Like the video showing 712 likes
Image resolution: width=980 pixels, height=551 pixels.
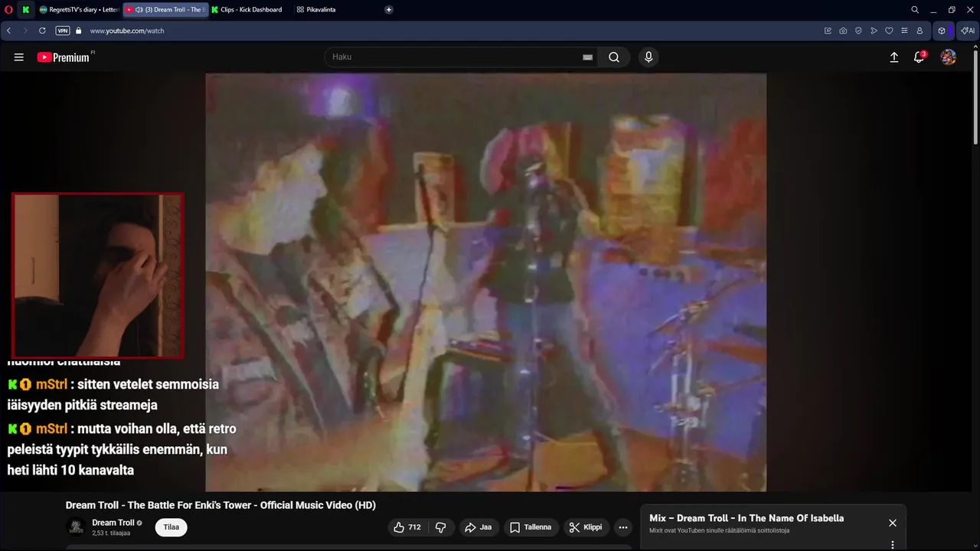coord(407,527)
